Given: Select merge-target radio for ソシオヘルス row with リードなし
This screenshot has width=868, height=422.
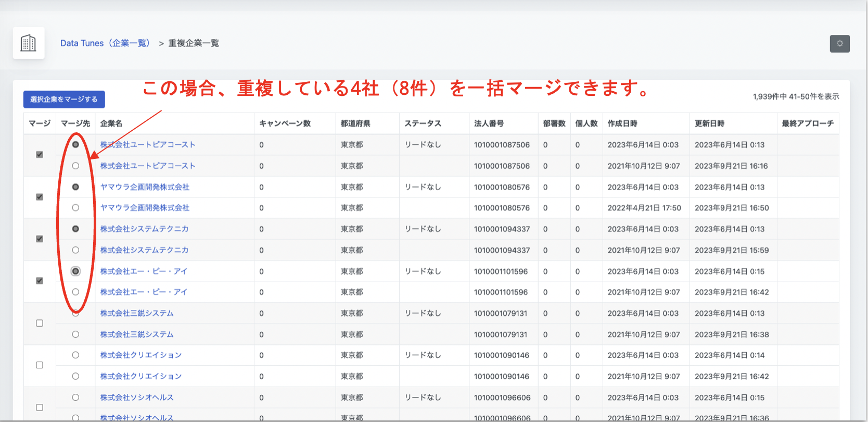Looking at the screenshot, I should point(75,398).
